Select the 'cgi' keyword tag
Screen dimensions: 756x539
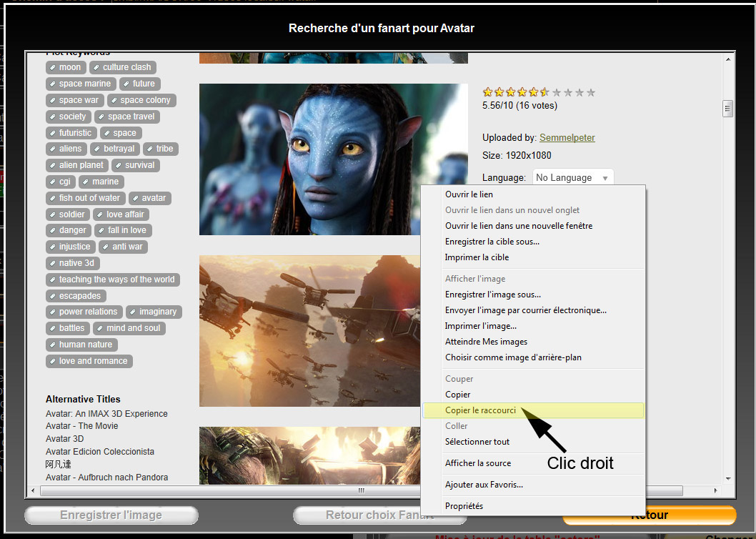tap(61, 182)
